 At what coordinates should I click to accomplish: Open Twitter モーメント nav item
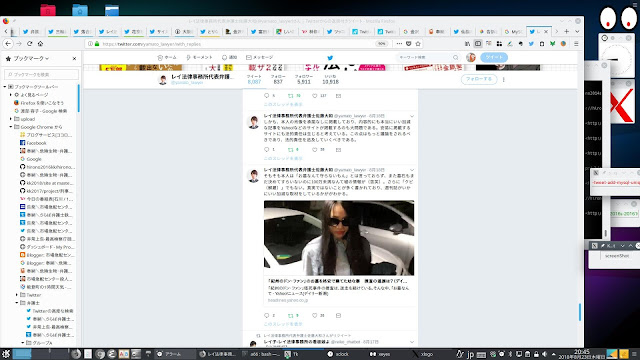tap(199, 58)
